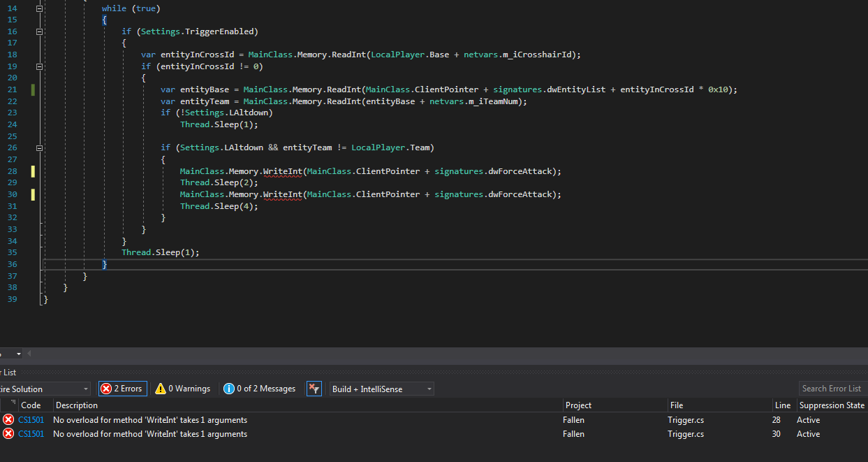868x462 pixels.
Task: Click m_iTeamNum on line 22
Action: coord(493,101)
